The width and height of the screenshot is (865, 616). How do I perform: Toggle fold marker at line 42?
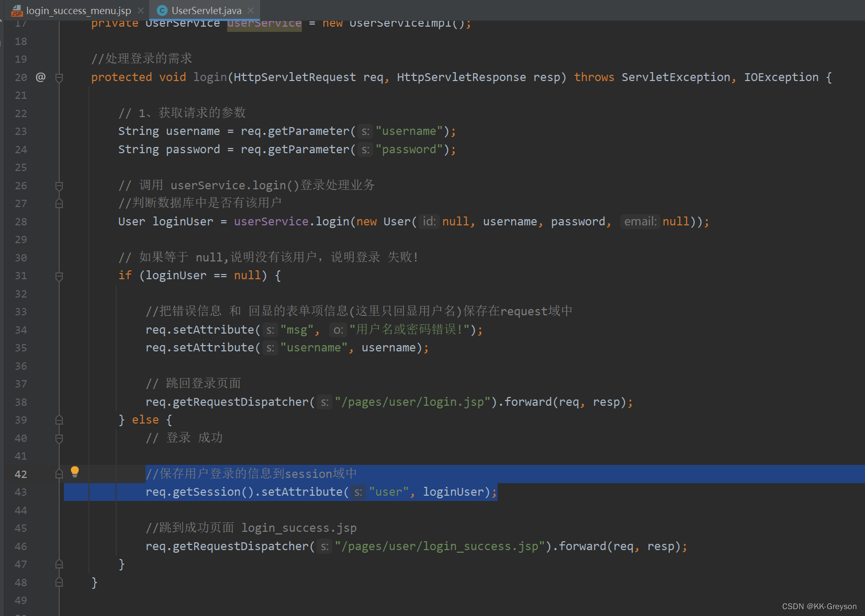59,474
